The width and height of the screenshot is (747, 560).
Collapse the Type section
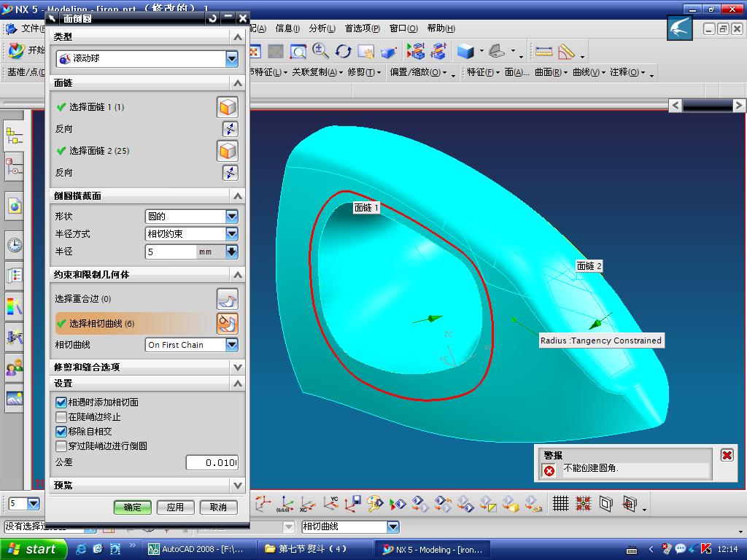[x=238, y=36]
